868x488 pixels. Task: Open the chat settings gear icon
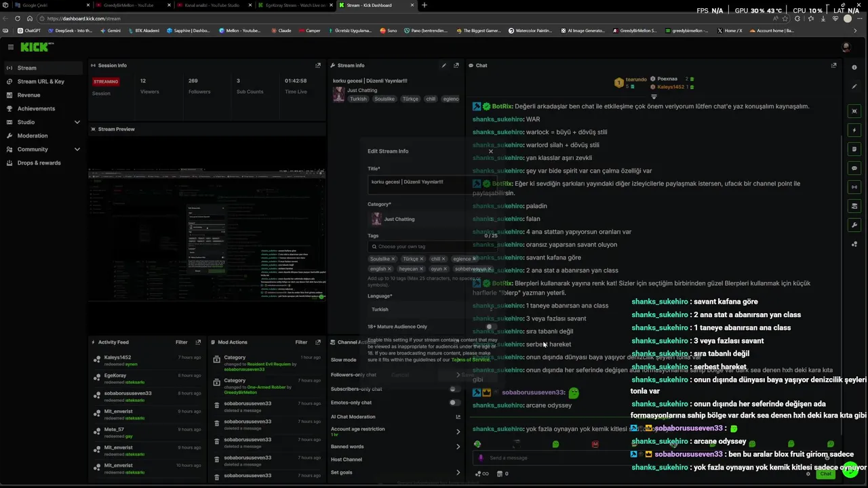point(808,474)
